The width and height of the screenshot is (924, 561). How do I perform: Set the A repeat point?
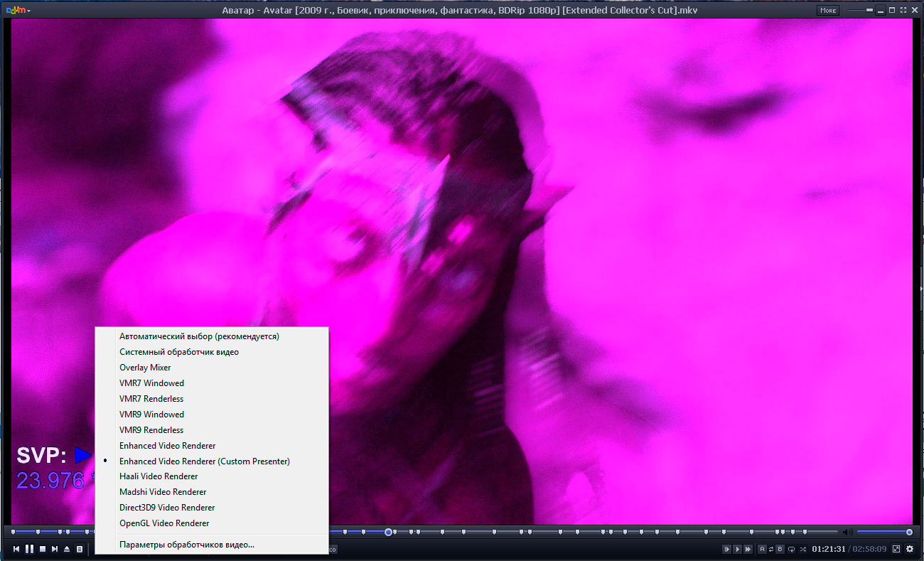[x=762, y=549]
